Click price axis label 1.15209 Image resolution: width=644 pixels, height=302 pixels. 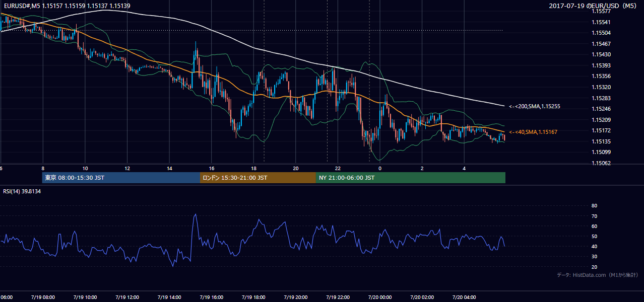tap(601, 120)
